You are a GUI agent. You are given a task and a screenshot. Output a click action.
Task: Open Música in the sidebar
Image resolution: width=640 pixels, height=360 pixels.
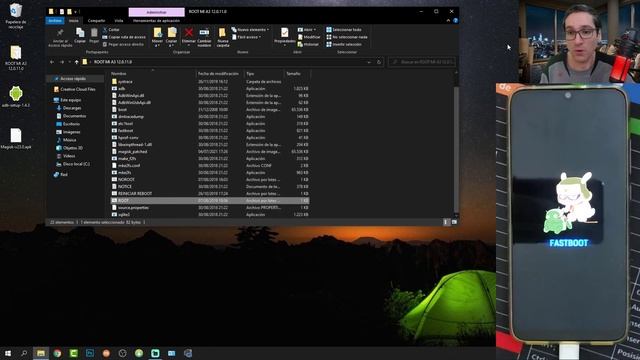point(67,140)
